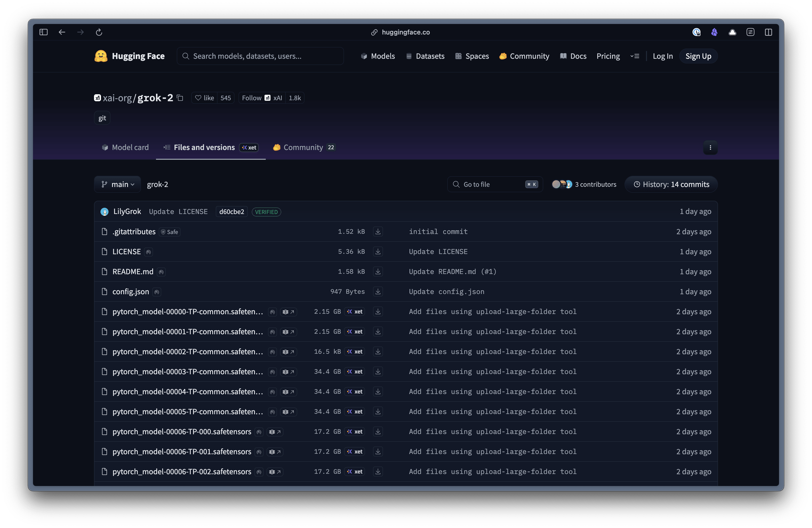Open Docs in the top navigation

[x=573, y=56]
